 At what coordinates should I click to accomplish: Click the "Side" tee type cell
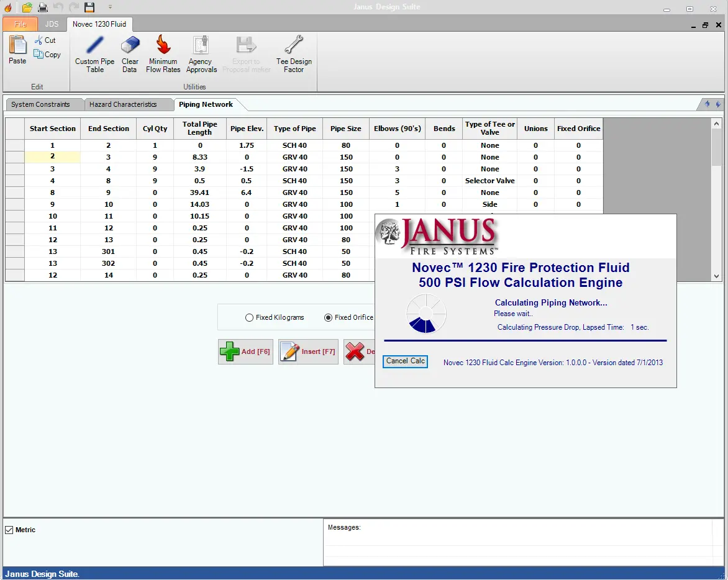[x=490, y=205]
